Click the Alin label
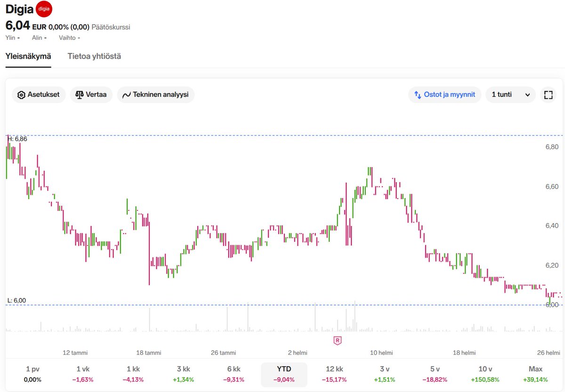Screen dimensions: 565x392 [37, 38]
